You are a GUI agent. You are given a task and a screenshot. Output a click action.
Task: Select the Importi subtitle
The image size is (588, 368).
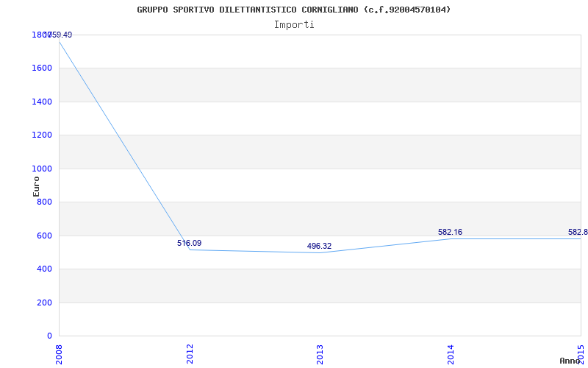[x=294, y=25]
